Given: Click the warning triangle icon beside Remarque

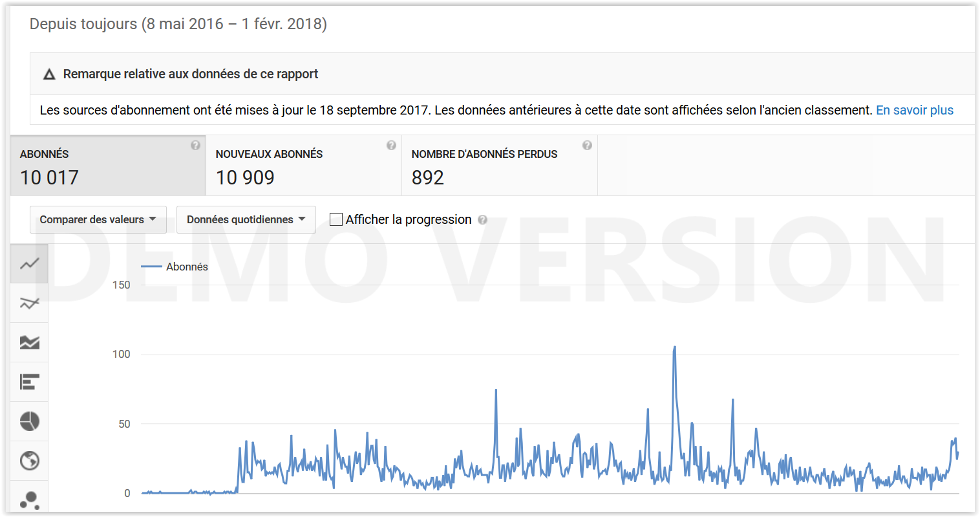Looking at the screenshot, I should click(49, 74).
